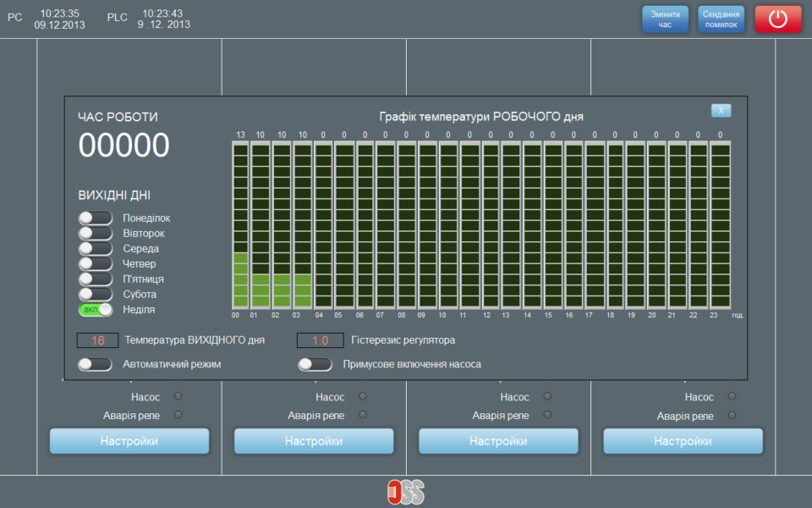This screenshot has width=812, height=508.
Task: Toggle Понеділок day-off switch
Action: pos(96,218)
